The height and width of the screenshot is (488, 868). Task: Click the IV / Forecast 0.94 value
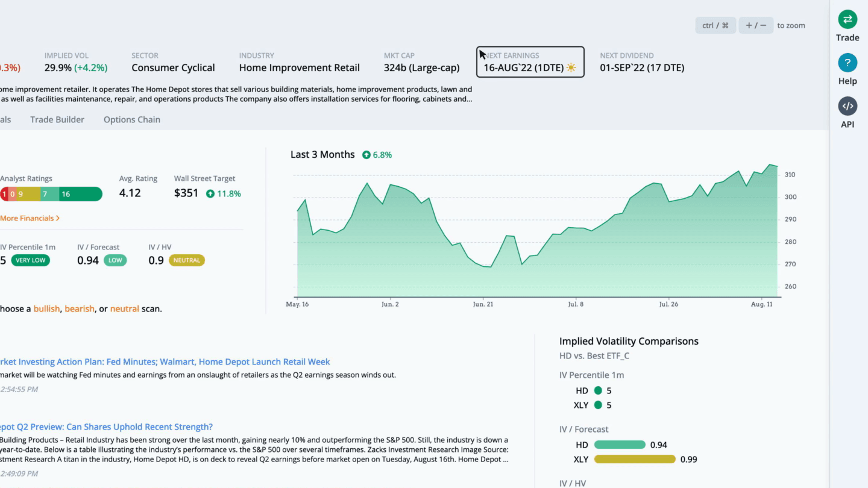(x=88, y=260)
